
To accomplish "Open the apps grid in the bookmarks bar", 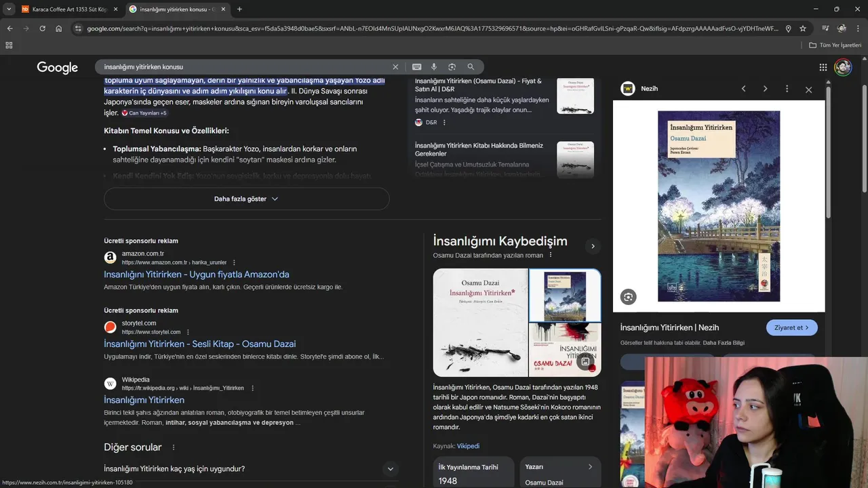I will pos(9,45).
